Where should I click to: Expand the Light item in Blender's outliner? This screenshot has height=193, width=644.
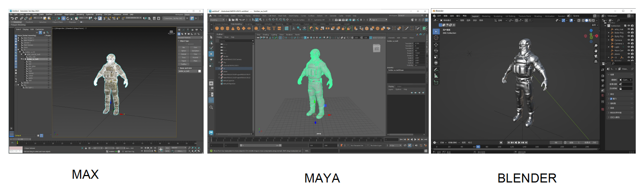(x=609, y=47)
